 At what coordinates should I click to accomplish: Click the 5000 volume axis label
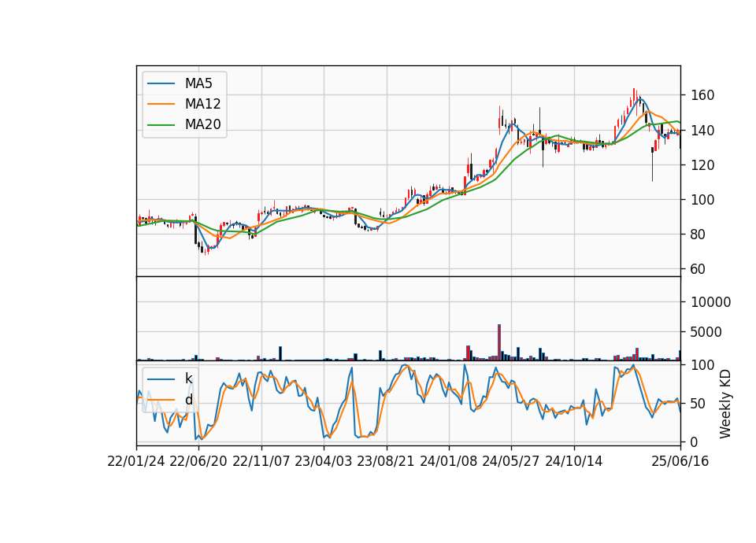click(x=707, y=332)
